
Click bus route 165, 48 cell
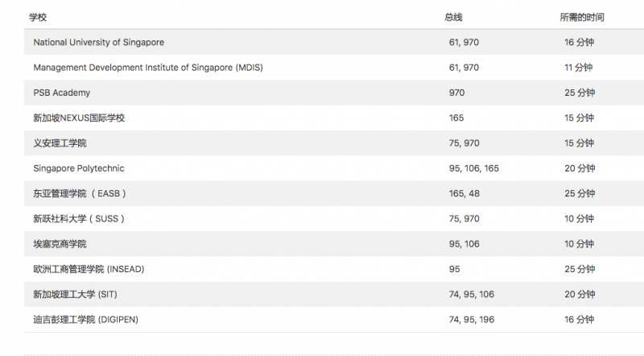pyautogui.click(x=463, y=194)
